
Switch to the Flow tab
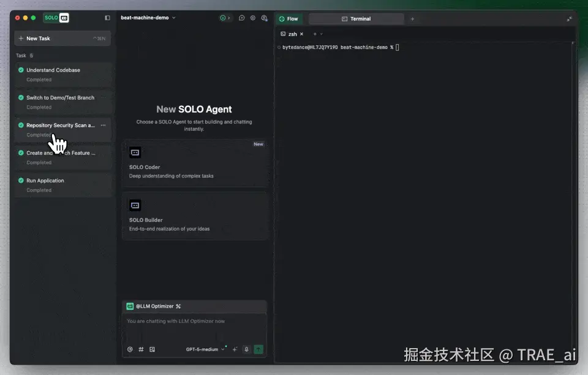(x=289, y=19)
